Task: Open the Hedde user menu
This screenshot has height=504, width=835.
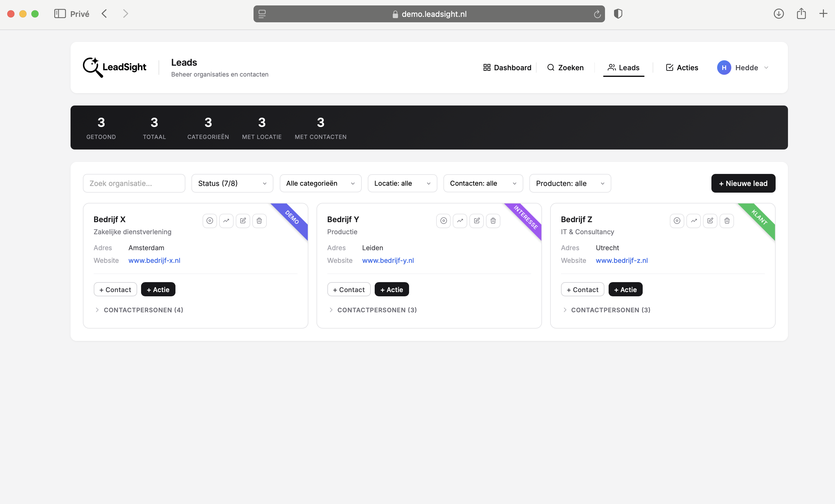Action: (x=742, y=68)
